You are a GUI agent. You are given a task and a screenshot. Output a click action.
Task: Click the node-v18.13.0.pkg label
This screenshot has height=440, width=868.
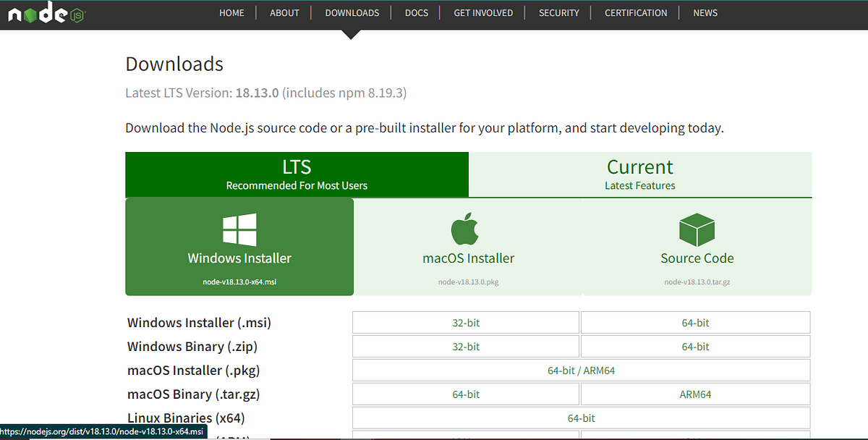tap(467, 282)
